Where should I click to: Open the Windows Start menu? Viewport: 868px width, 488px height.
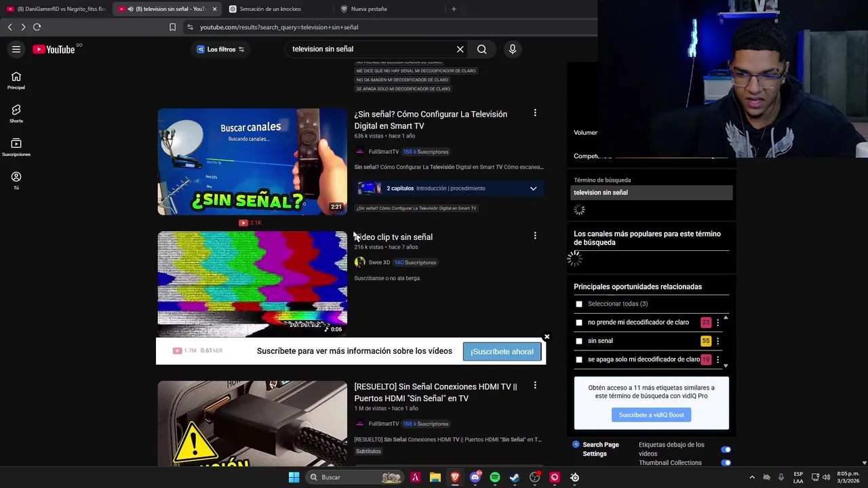click(294, 477)
